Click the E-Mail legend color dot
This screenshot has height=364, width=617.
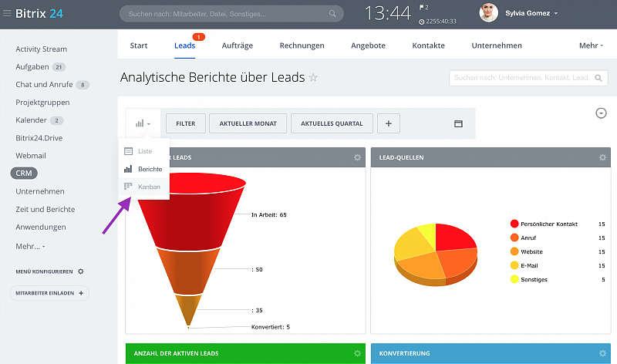514,265
